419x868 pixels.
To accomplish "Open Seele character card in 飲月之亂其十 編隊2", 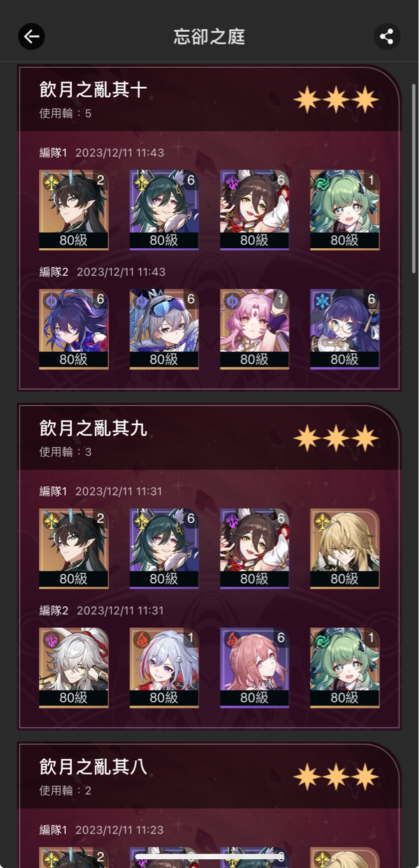I will click(x=73, y=329).
